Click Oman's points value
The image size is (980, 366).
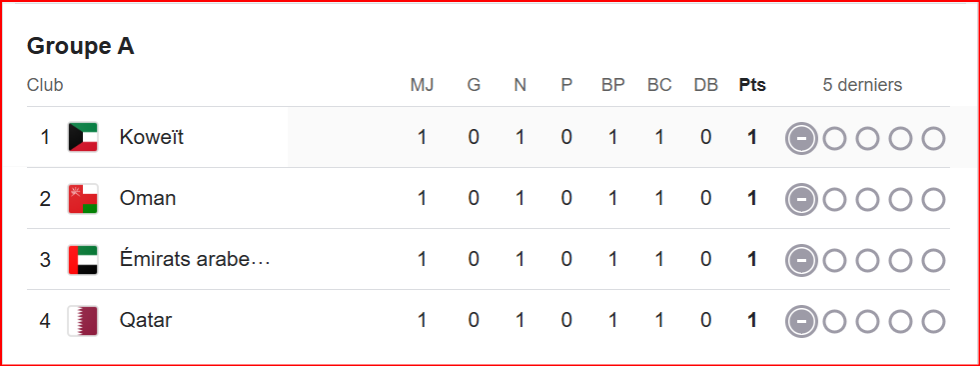[x=752, y=198]
